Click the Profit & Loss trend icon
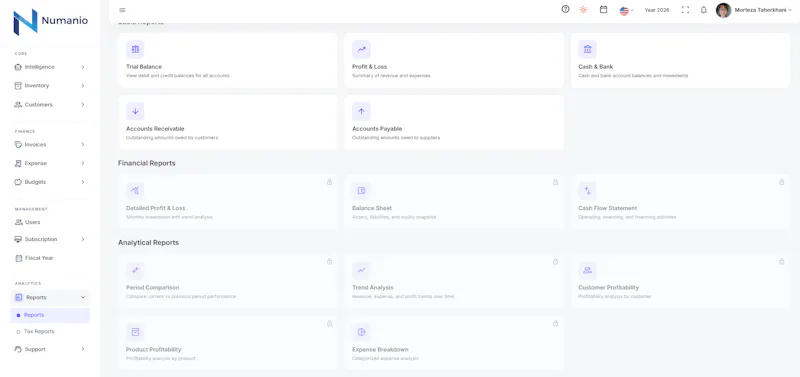The image size is (800, 377). point(361,49)
